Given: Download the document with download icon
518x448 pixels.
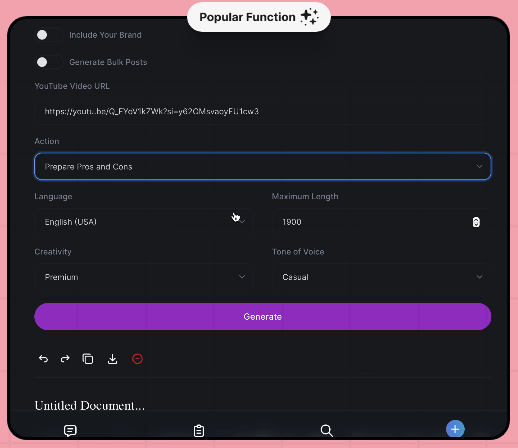Looking at the screenshot, I should pos(113,359).
